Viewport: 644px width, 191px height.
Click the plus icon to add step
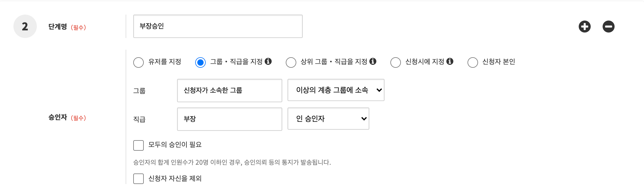584,27
